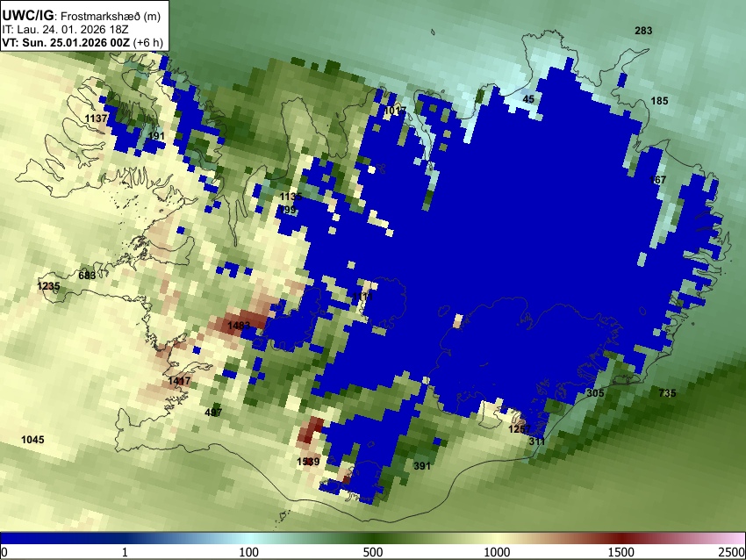Click the map value 1135
This screenshot has height=560, width=746.
coord(291,197)
